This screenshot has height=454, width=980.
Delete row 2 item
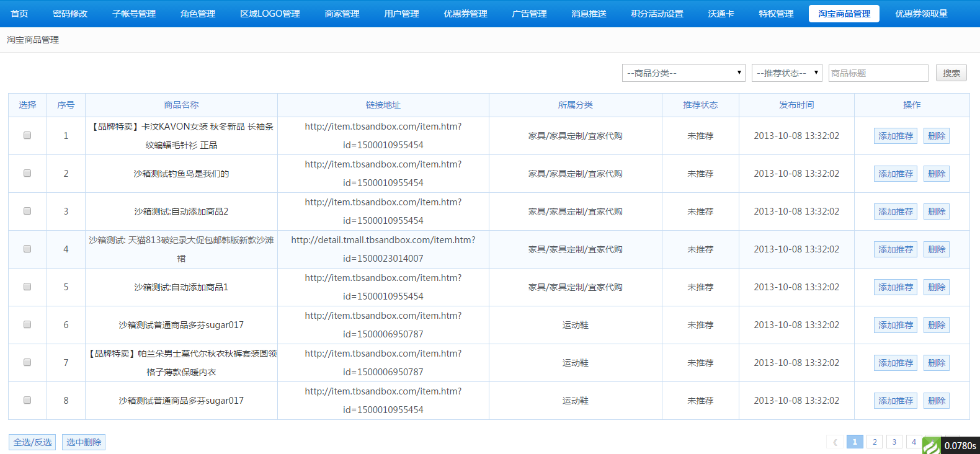(937, 174)
